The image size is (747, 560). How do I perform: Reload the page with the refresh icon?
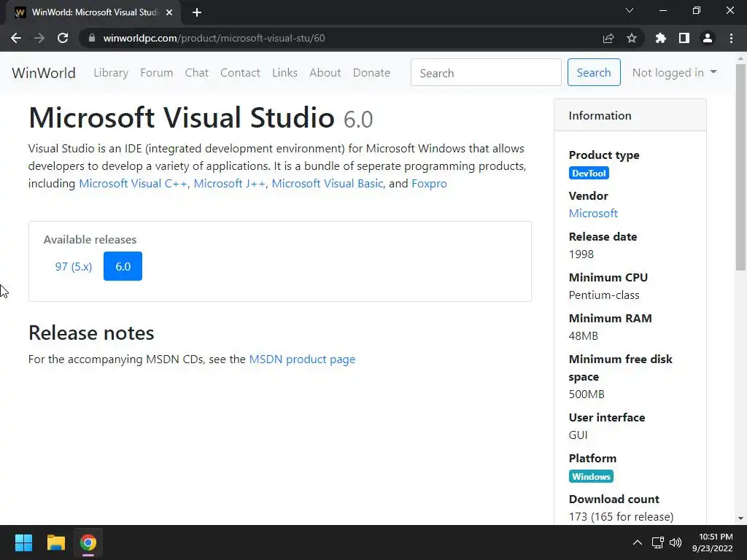(63, 38)
